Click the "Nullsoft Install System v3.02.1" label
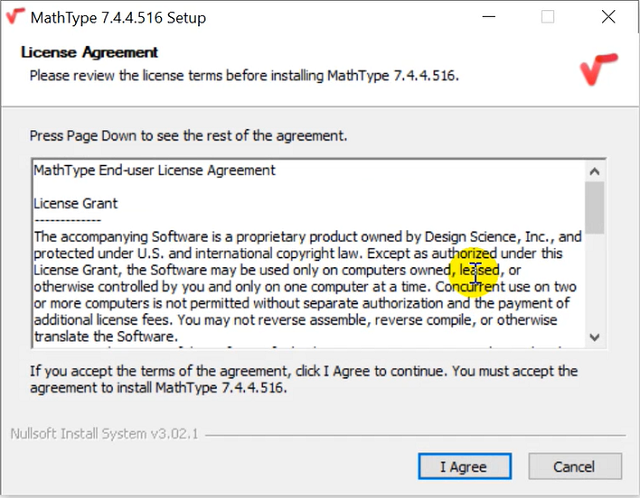The image size is (640, 498). coord(105,434)
